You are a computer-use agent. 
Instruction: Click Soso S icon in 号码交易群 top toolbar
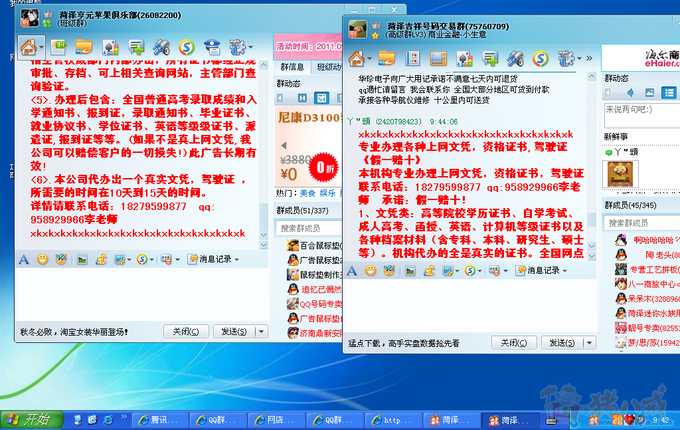point(540,59)
